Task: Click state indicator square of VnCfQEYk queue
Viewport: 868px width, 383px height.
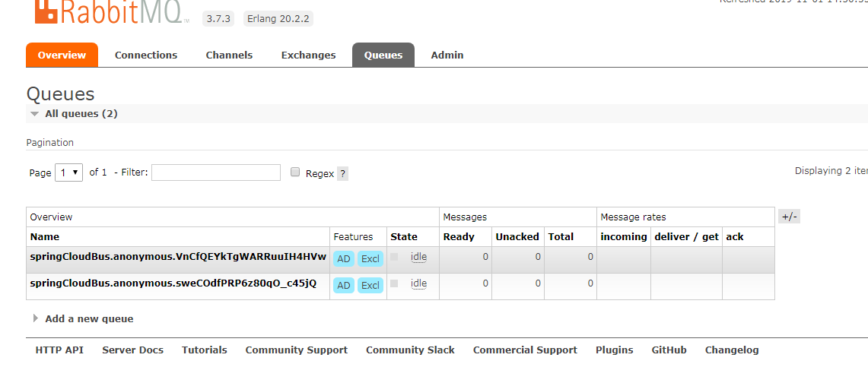Action: (394, 256)
